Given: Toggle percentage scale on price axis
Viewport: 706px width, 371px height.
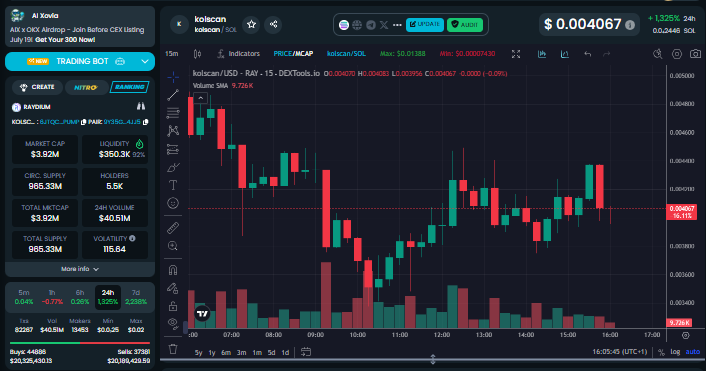Looking at the screenshot, I should coord(661,353).
